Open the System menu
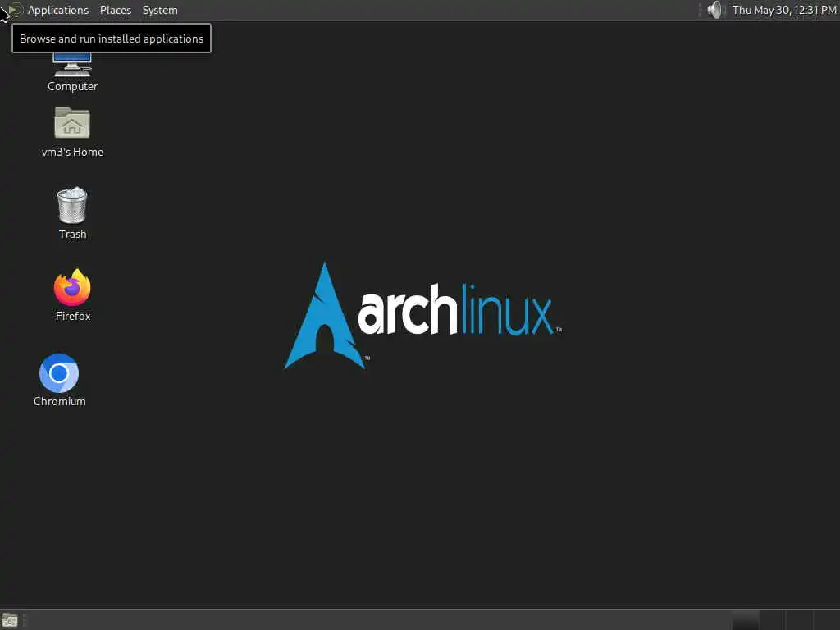840x630 pixels. (160, 10)
